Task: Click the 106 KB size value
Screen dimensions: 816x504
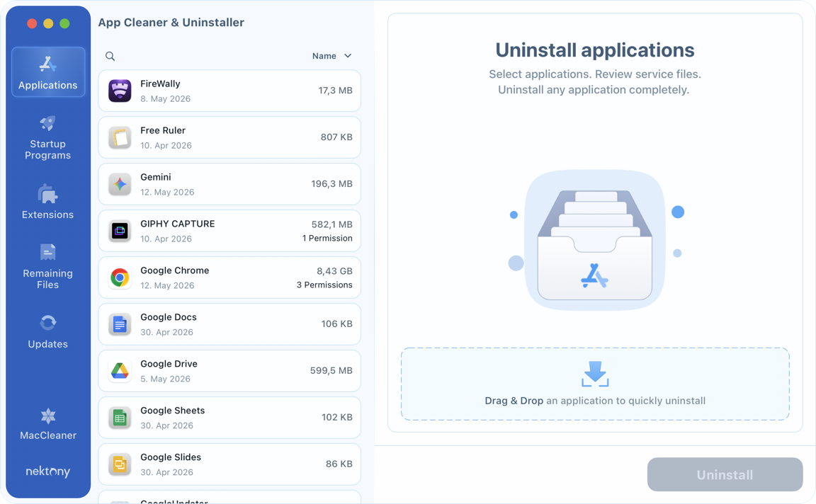Action: [x=336, y=324]
